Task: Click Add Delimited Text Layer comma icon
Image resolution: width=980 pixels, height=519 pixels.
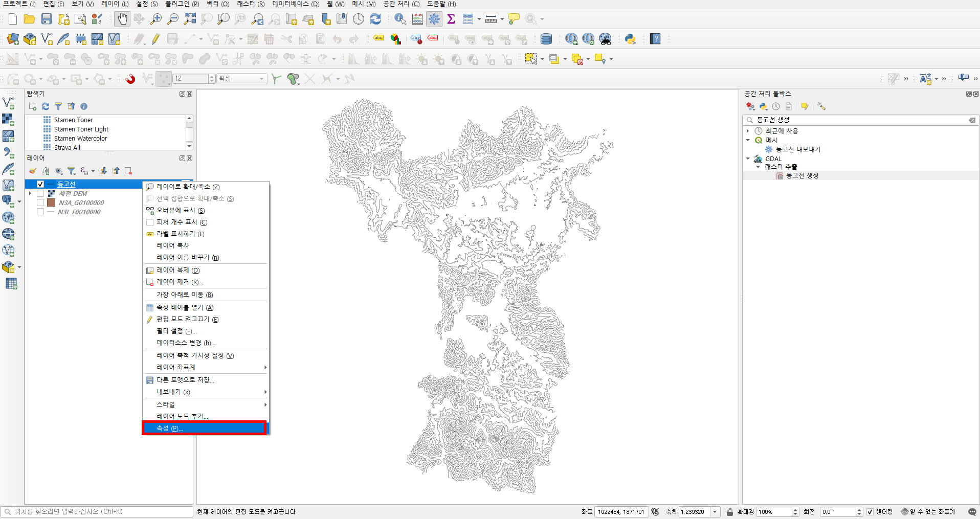Action: 9,152
